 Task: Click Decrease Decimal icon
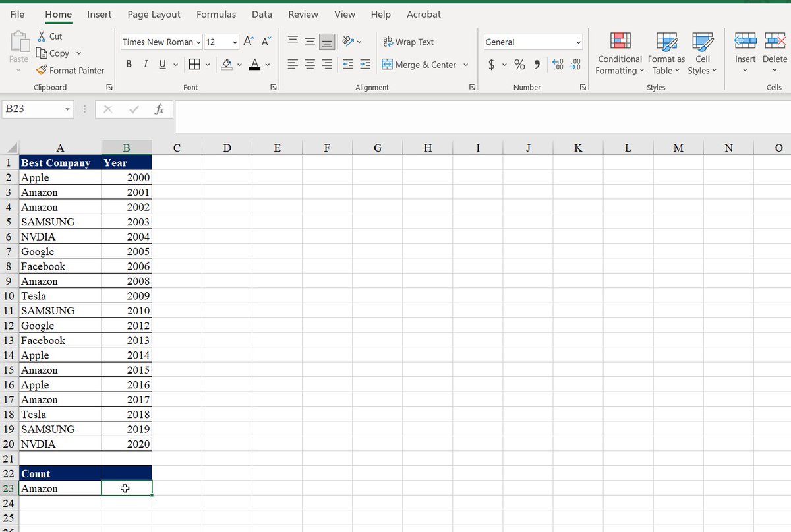point(575,65)
